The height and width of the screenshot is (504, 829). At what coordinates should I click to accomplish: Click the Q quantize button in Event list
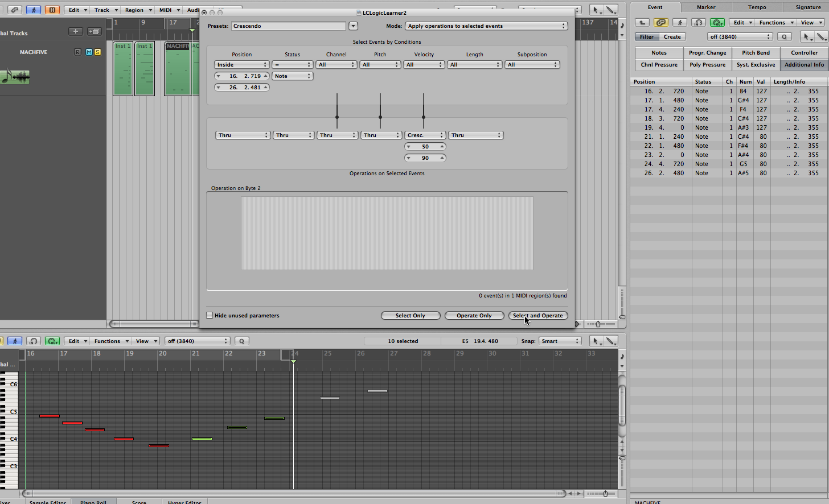pos(784,36)
